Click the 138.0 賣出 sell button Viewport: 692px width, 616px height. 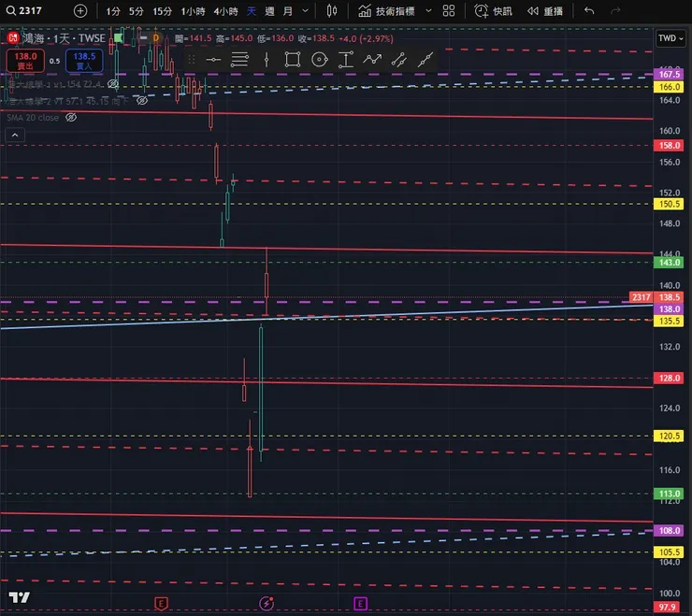(x=25, y=61)
